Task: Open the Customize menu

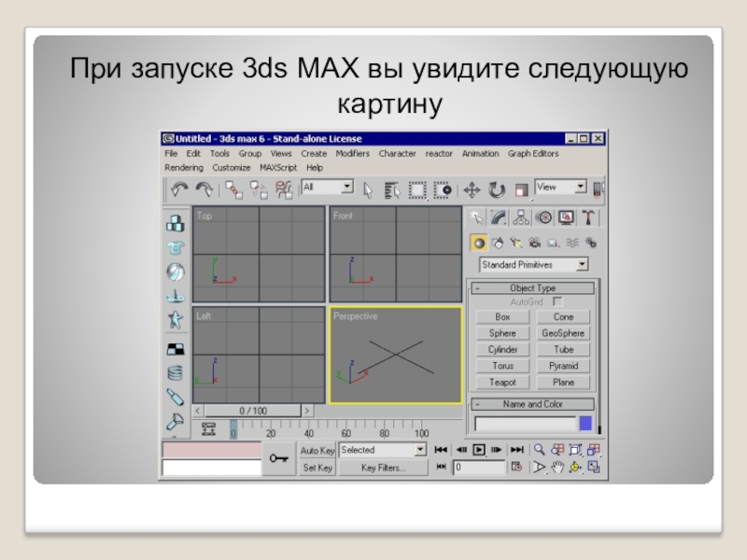Action: (x=231, y=168)
